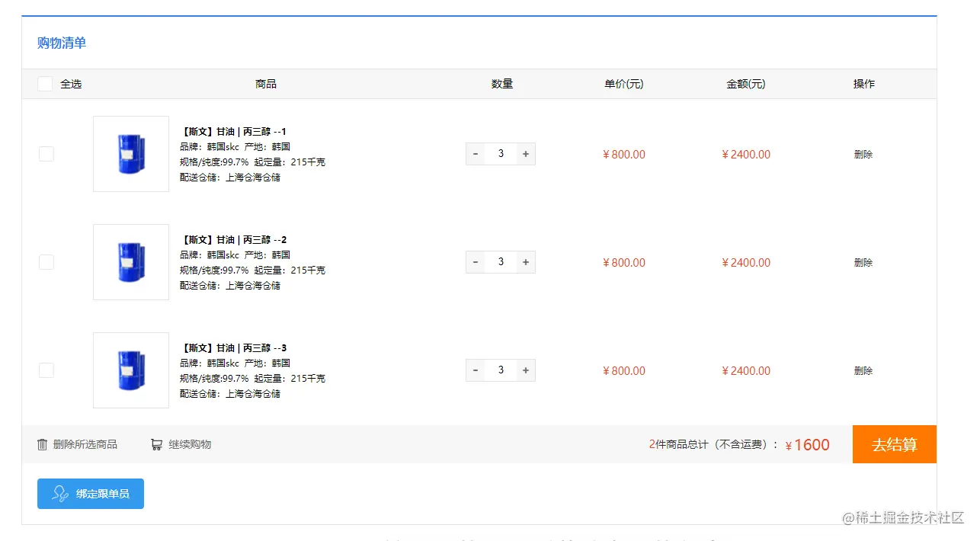Click unit price ¥800.00 of 丙三醇 --1
Screen dimensions: 980x541
pos(624,155)
